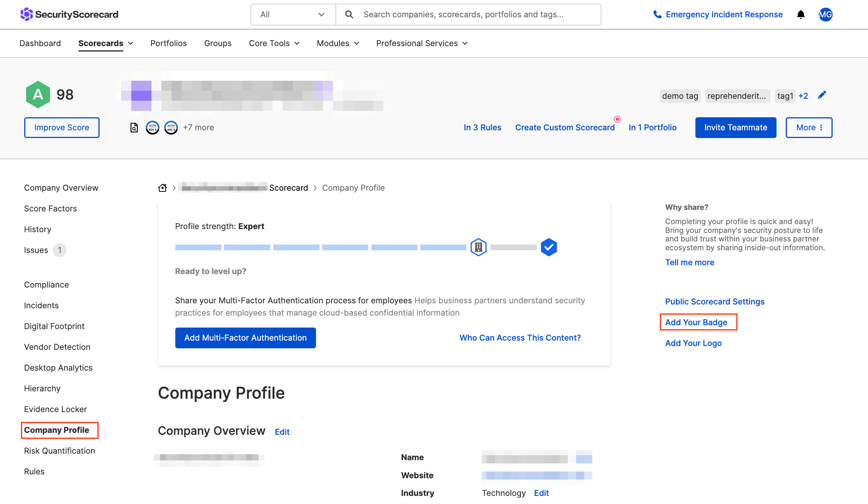The height and width of the screenshot is (504, 868).
Task: Open the Groups tab
Action: 218,43
